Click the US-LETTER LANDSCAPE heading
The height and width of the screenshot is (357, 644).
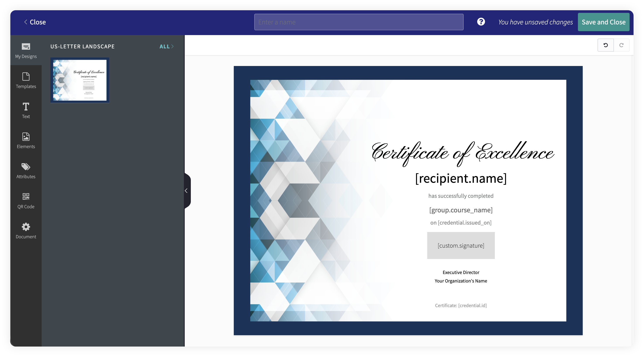point(82,46)
